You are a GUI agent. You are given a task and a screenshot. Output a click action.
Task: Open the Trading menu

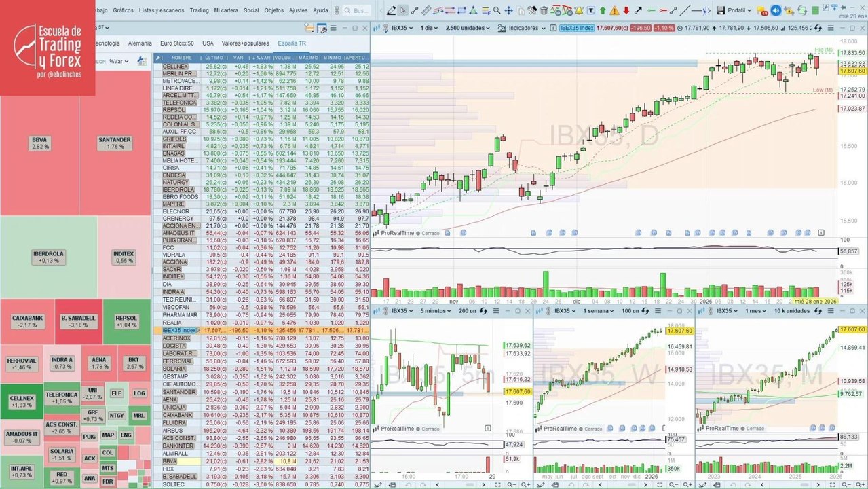coord(199,10)
